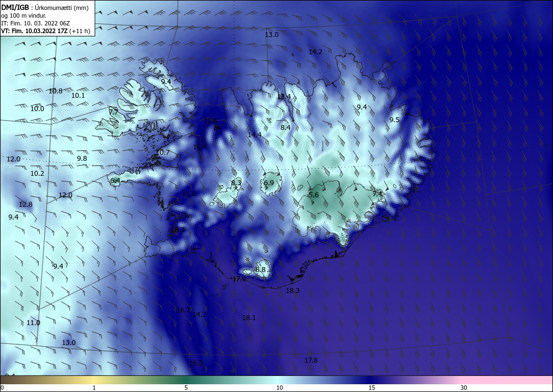Click the 6.4 value on Snæfellsnes peninsula

115,181
